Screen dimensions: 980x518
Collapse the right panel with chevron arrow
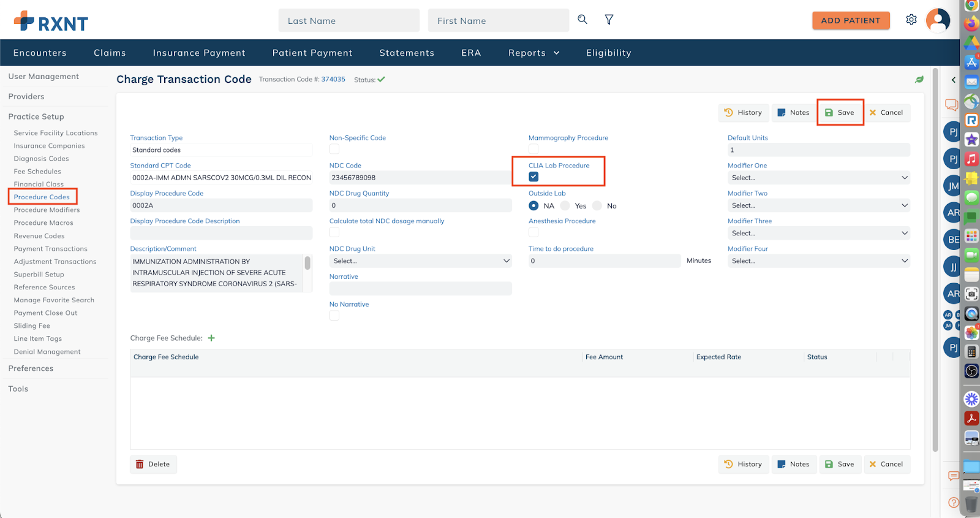[x=953, y=80]
